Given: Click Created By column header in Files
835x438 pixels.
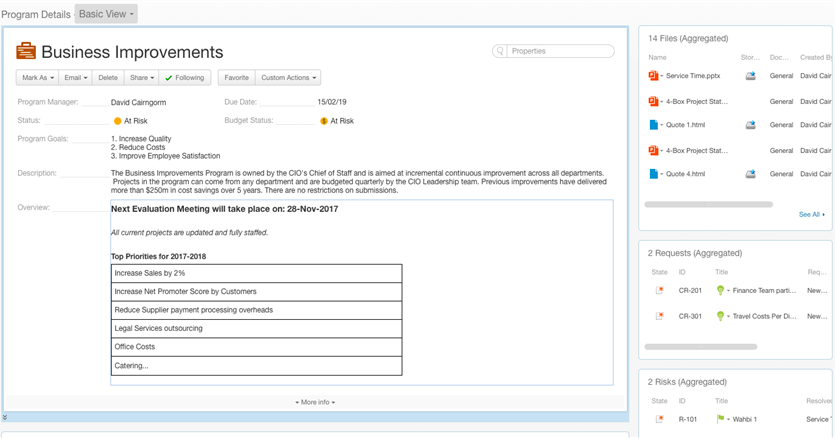Looking at the screenshot, I should click(x=815, y=58).
